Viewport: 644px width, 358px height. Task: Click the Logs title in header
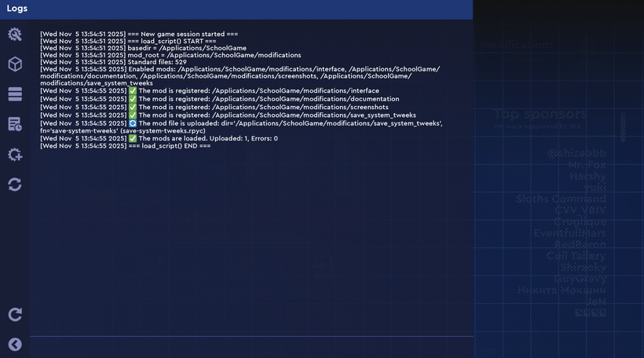pyautogui.click(x=17, y=8)
